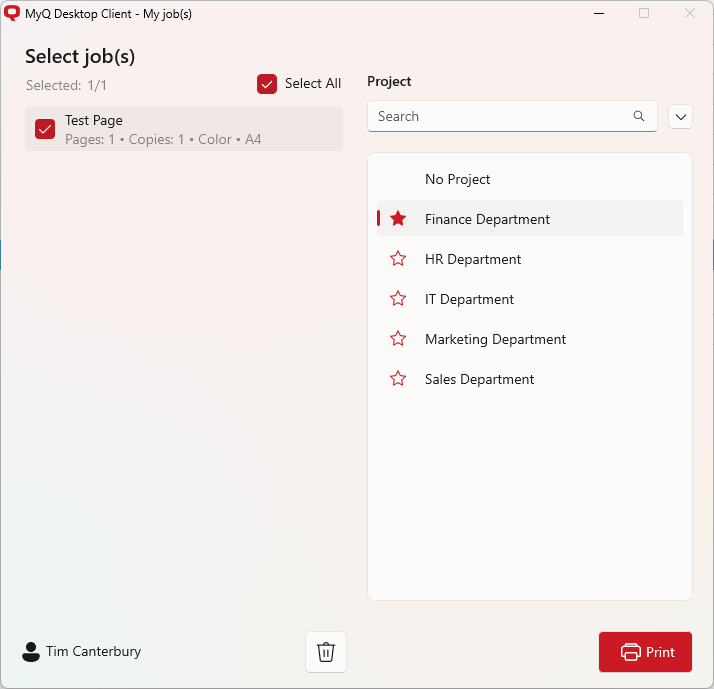This screenshot has width=714, height=689.
Task: Favorite the Marketing Department project
Action: coord(398,339)
